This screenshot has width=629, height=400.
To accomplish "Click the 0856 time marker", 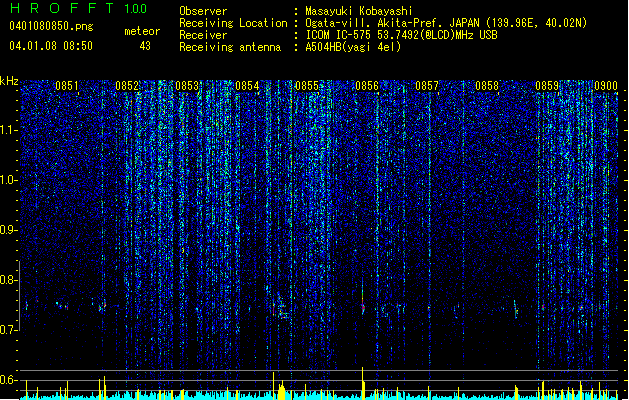I will pyautogui.click(x=367, y=86).
